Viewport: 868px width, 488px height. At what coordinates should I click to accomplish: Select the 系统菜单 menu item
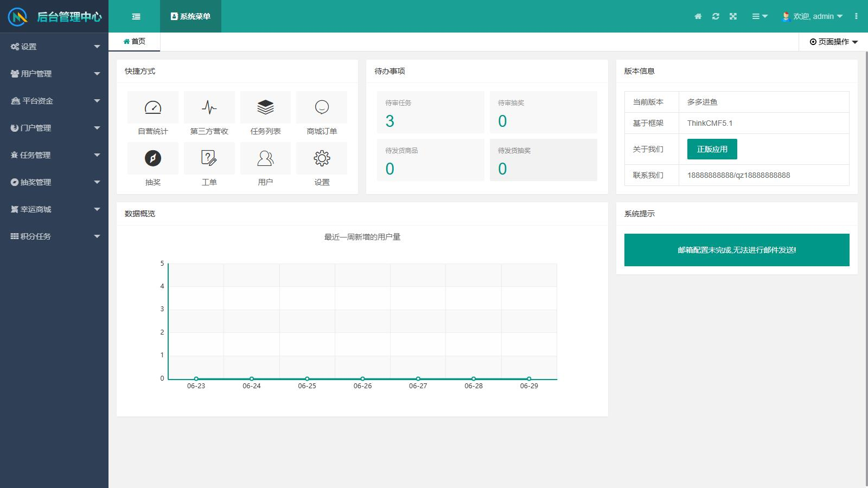tap(191, 16)
